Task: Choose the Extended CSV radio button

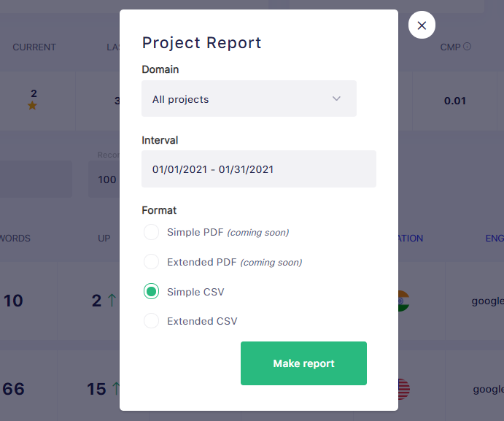Action: tap(151, 321)
